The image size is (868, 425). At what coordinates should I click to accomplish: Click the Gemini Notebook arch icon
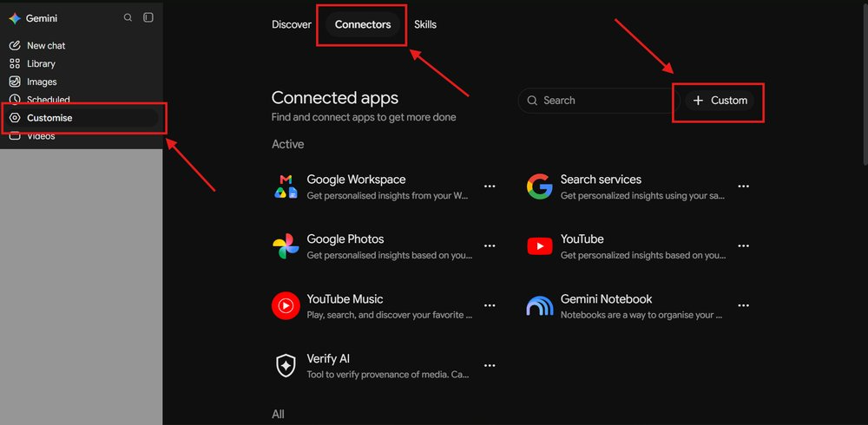[x=540, y=306]
